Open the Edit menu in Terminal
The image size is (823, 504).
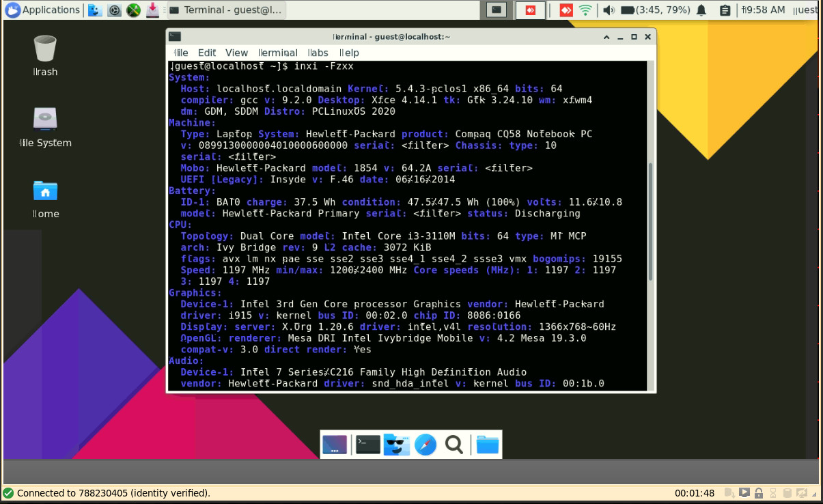point(207,53)
